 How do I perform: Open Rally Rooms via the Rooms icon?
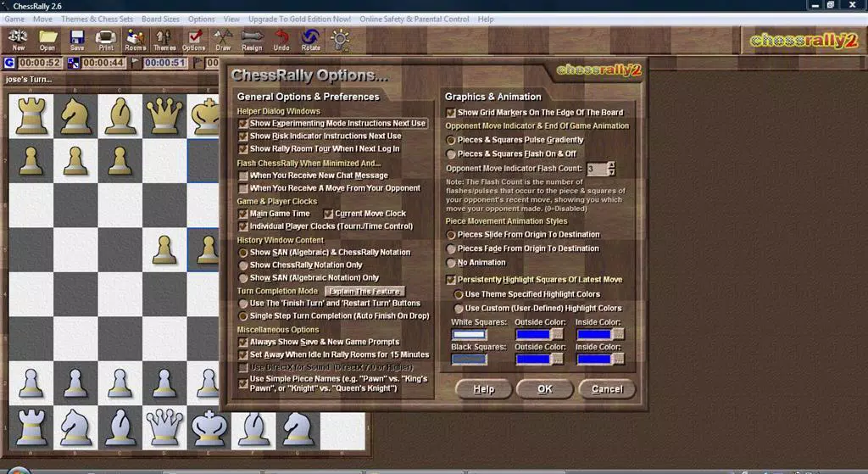135,40
